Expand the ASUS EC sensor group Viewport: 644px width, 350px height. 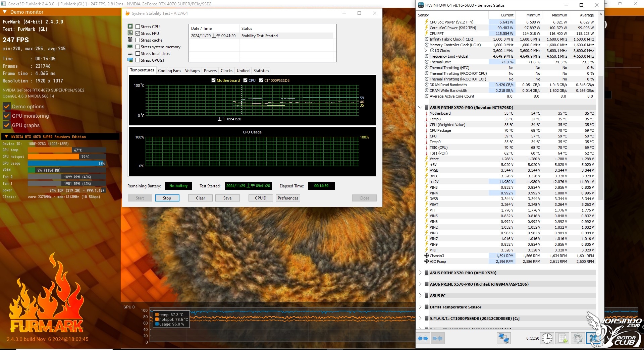click(420, 296)
